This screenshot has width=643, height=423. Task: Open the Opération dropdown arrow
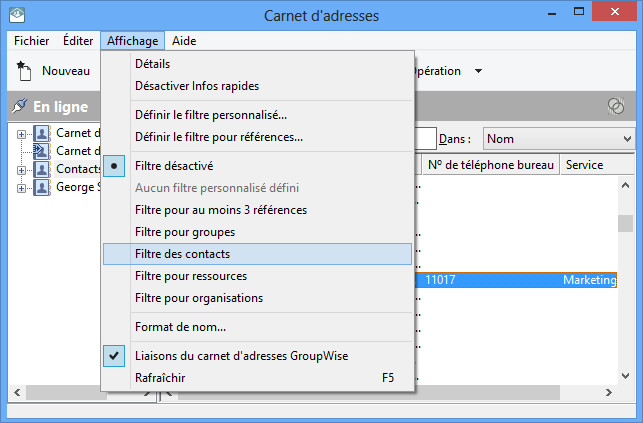[x=478, y=71]
